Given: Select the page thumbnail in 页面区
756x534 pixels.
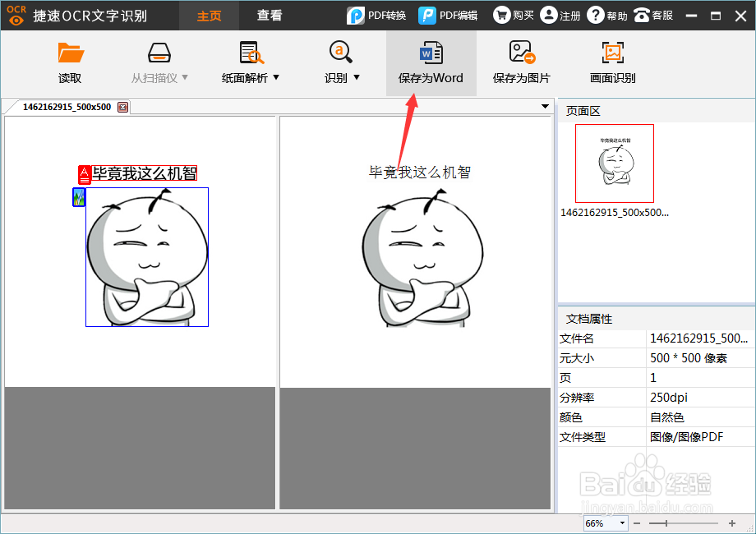Looking at the screenshot, I should tap(615, 163).
